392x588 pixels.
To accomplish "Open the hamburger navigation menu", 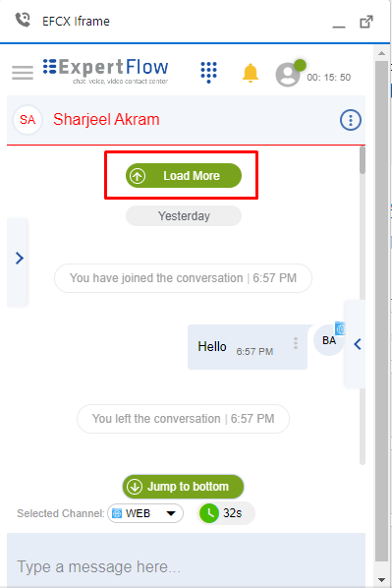I will click(23, 73).
